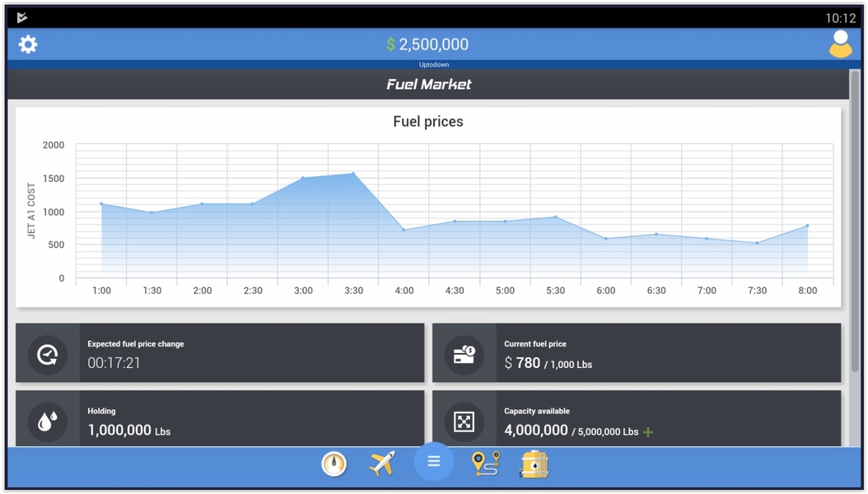Click the green plus to add capacity

tap(648, 432)
